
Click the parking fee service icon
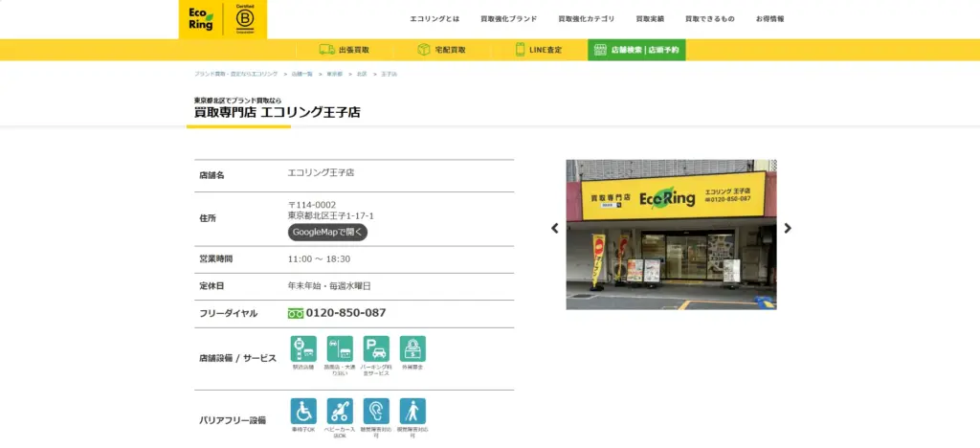coord(376,349)
